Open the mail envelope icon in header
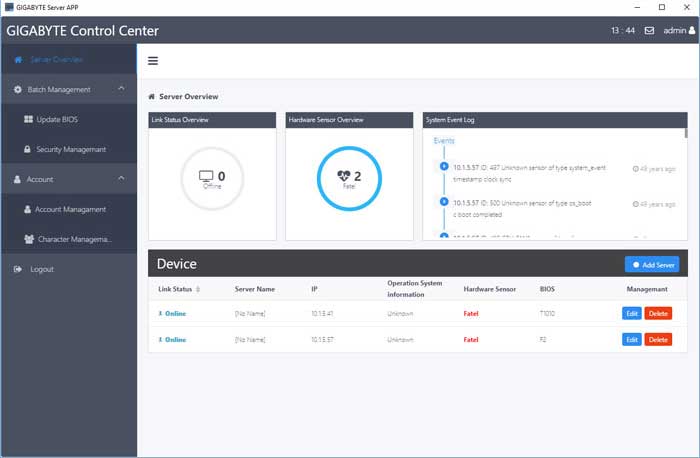 pos(649,30)
